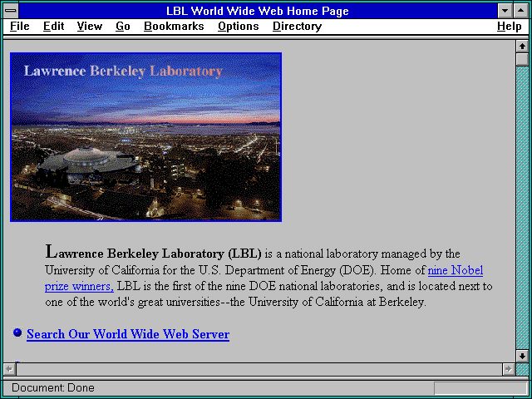Click the vertical scrollbar up arrow
Image resolution: width=532 pixels, height=399 pixels.
tap(522, 47)
